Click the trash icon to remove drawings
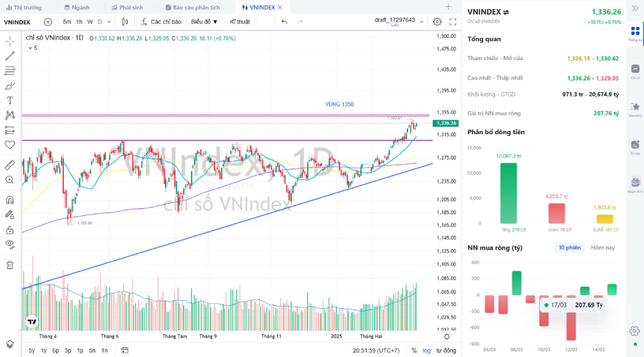 click(10, 265)
